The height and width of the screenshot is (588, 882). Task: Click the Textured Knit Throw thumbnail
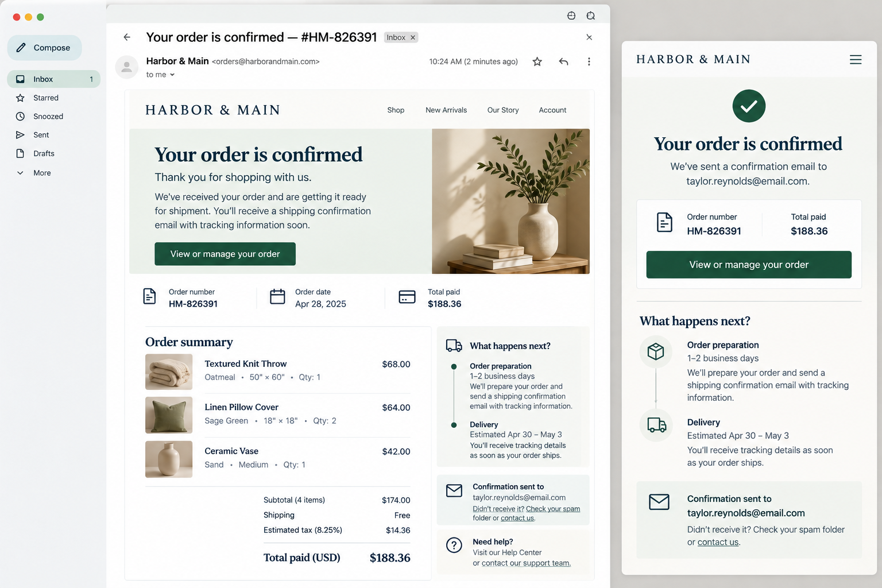coord(169,372)
